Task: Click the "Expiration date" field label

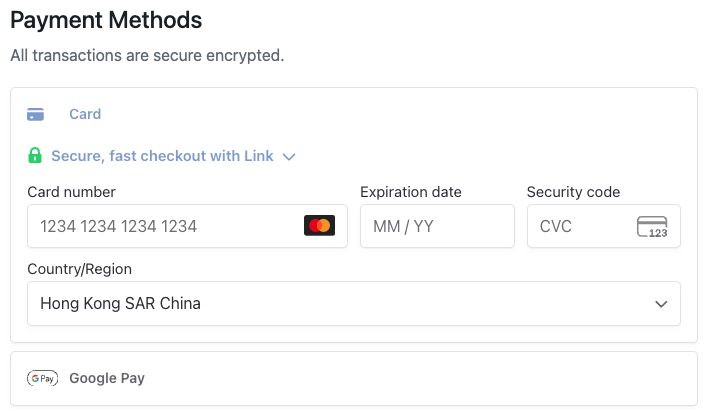Action: point(411,192)
